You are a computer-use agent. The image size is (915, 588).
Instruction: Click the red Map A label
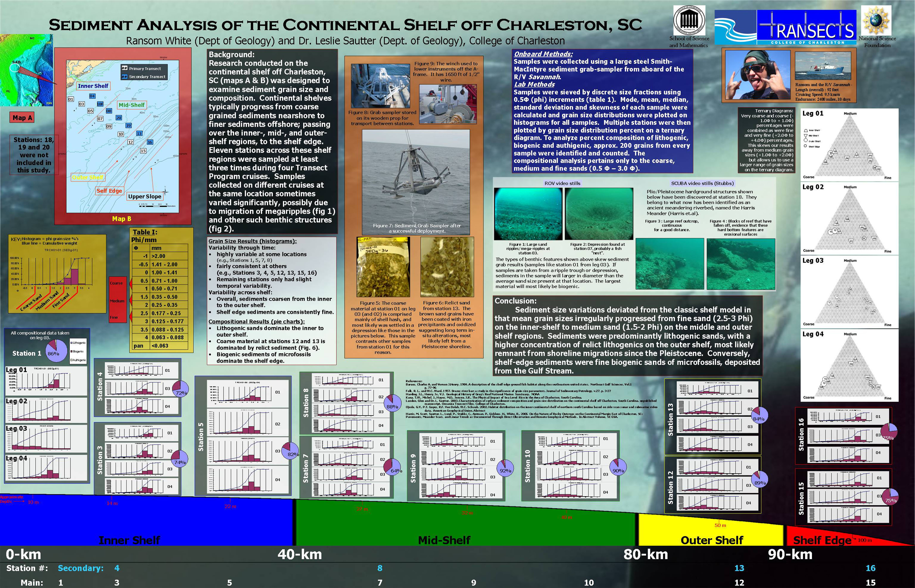point(22,118)
